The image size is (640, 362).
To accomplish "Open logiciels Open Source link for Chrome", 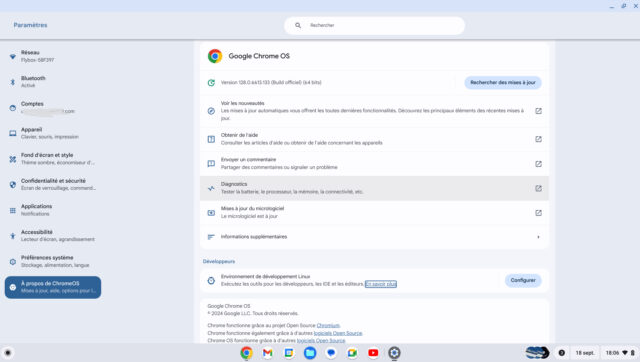I will tap(338, 333).
